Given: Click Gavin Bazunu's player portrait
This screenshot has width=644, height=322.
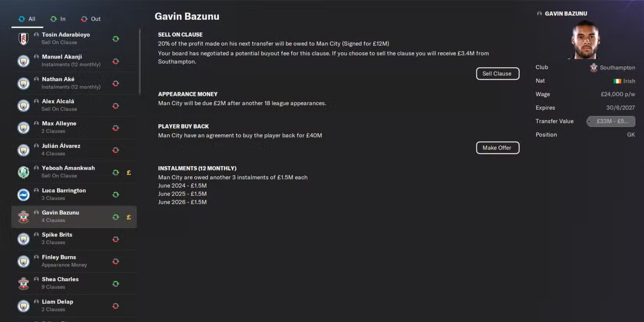Looking at the screenshot, I should click(585, 40).
